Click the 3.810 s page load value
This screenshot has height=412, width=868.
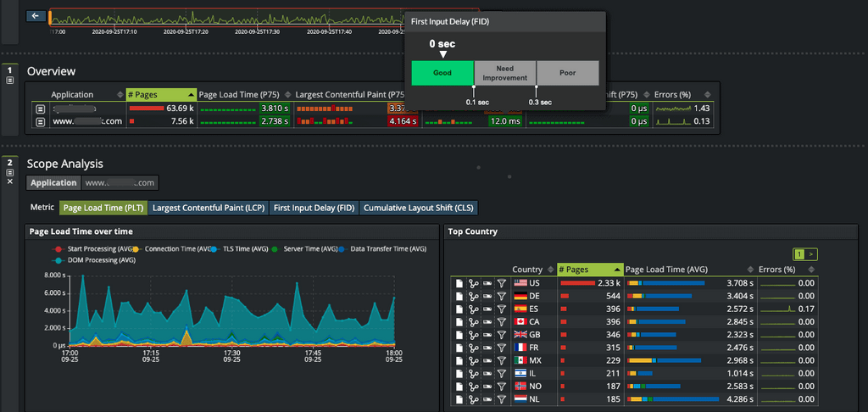coord(275,109)
